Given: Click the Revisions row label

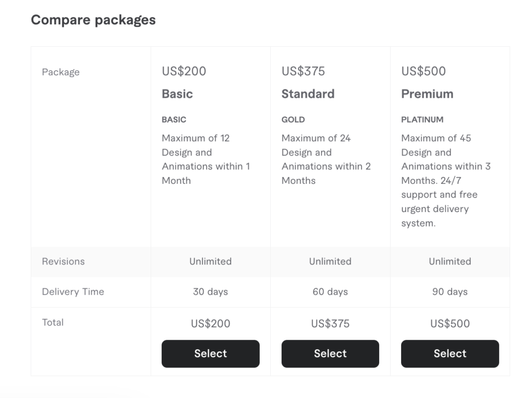Looking at the screenshot, I should pos(63,261).
